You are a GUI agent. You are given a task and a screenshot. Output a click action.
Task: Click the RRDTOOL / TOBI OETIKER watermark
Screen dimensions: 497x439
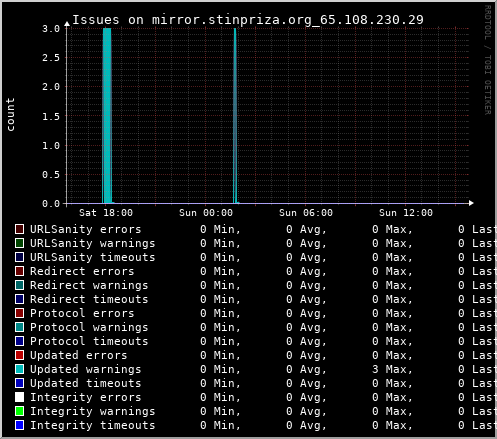[x=488, y=60]
